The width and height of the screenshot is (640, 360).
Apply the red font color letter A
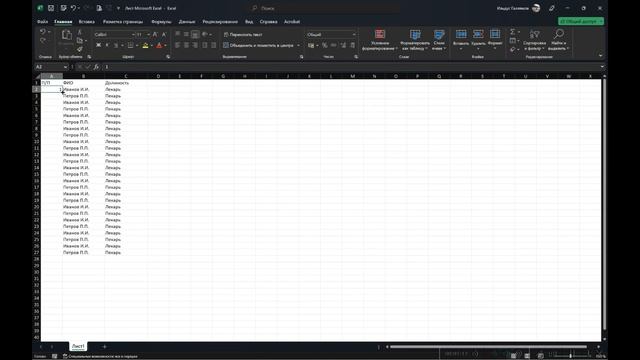159,45
